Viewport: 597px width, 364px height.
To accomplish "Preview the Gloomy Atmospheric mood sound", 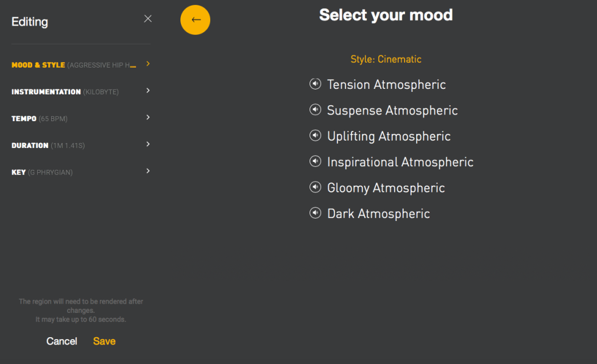I will (315, 187).
